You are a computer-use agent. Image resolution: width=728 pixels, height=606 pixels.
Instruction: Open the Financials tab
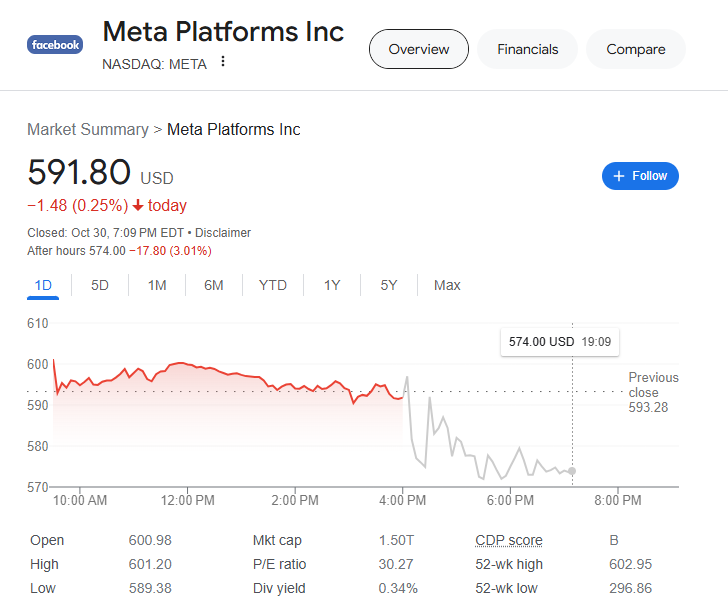coord(528,49)
